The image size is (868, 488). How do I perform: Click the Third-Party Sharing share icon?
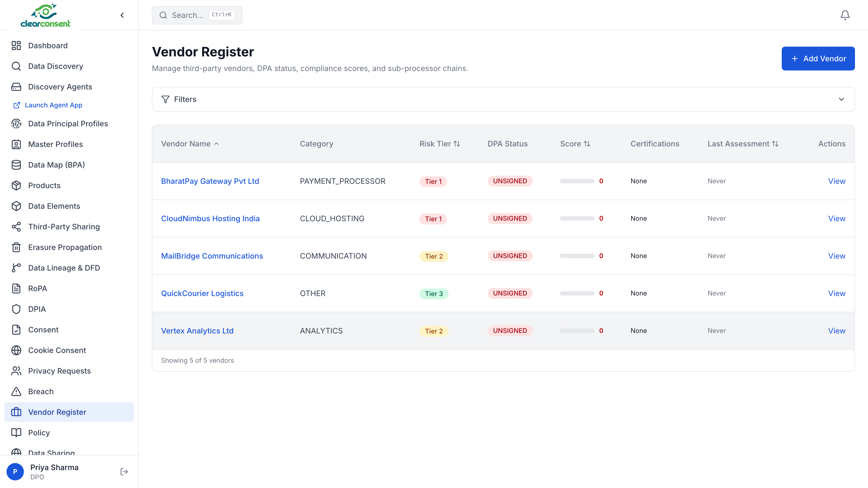pos(16,227)
